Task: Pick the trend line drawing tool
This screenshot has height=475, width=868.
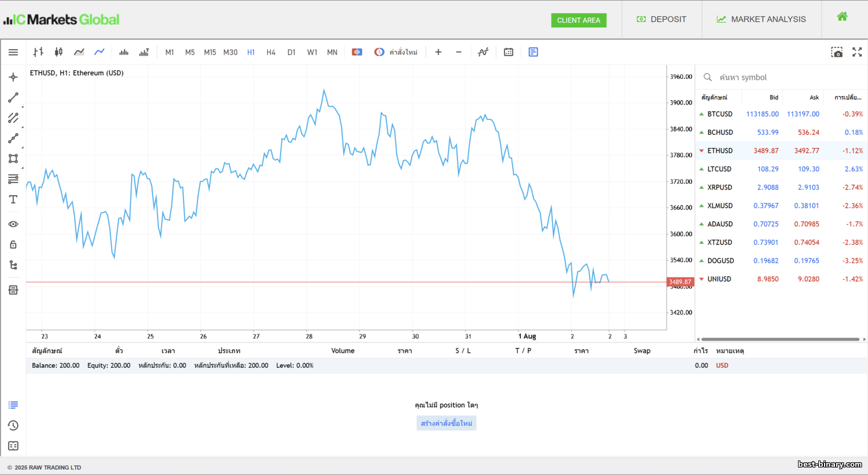Action: (x=13, y=97)
